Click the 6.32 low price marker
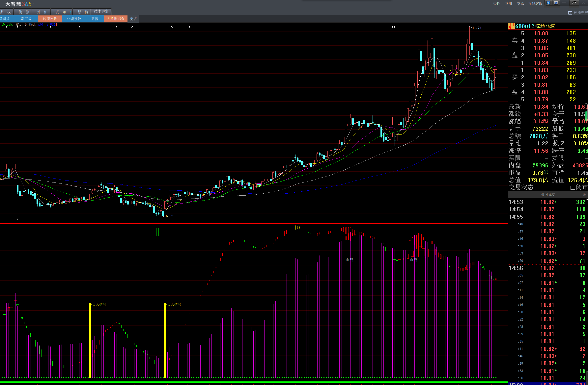Screen dimensions: 588x385 coord(169,216)
